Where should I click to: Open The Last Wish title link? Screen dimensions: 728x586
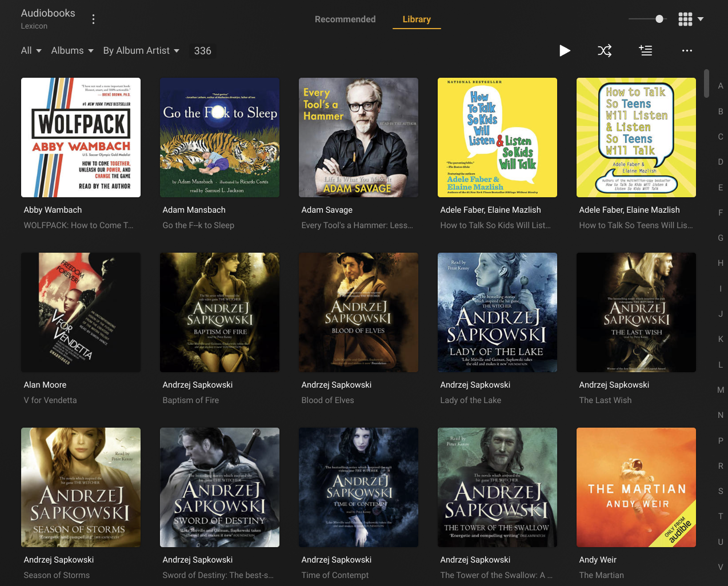point(605,400)
